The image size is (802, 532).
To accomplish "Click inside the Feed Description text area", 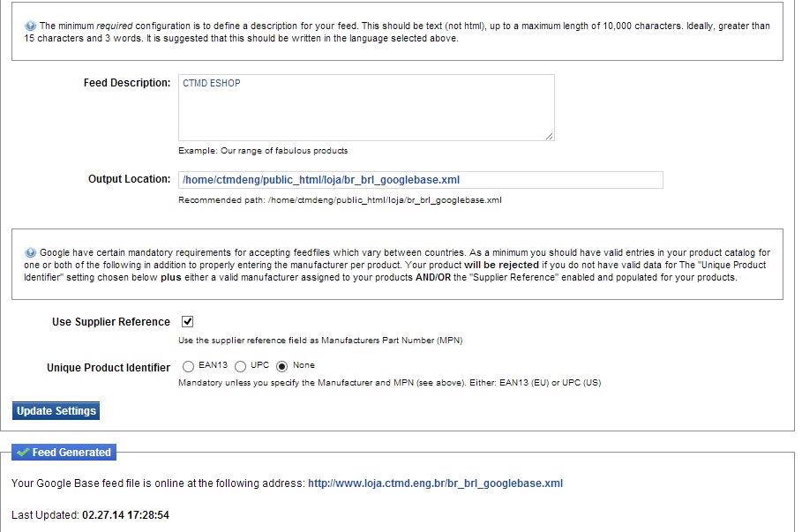I will pos(366,107).
